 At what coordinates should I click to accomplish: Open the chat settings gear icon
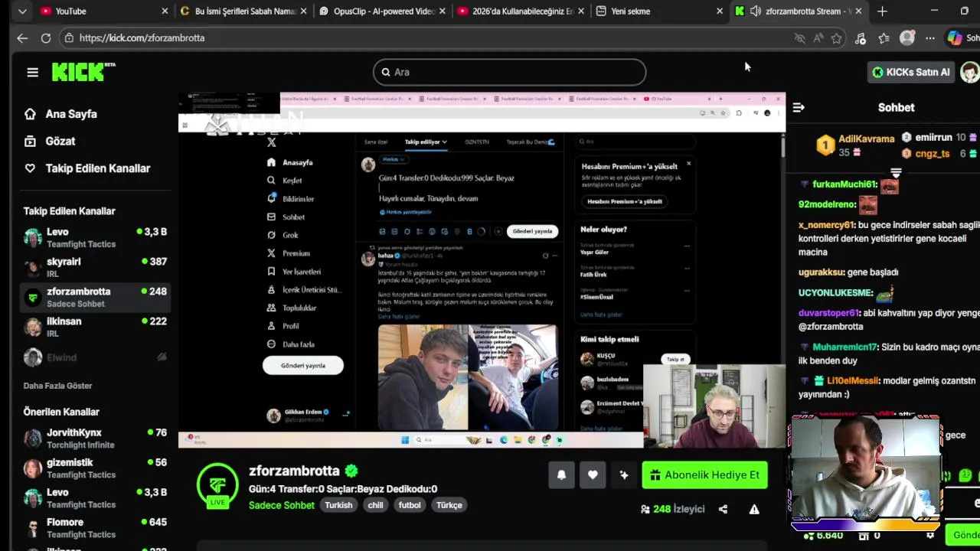(x=930, y=536)
